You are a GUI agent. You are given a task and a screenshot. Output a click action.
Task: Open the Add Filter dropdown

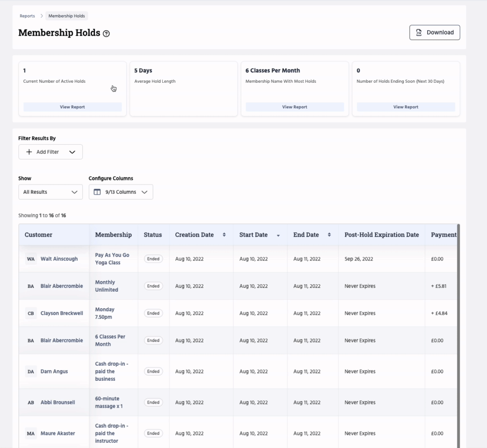pos(72,151)
